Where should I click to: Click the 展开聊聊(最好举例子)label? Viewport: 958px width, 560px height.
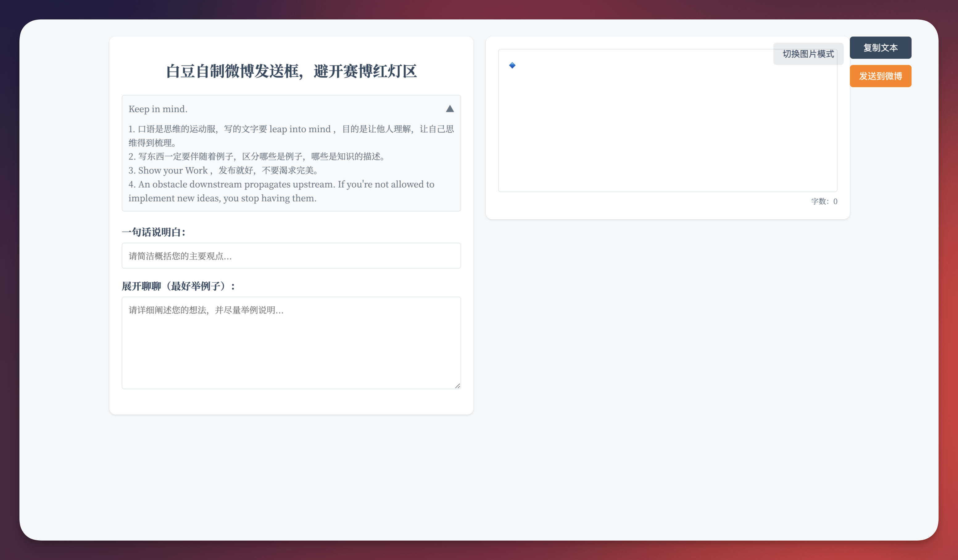(179, 286)
